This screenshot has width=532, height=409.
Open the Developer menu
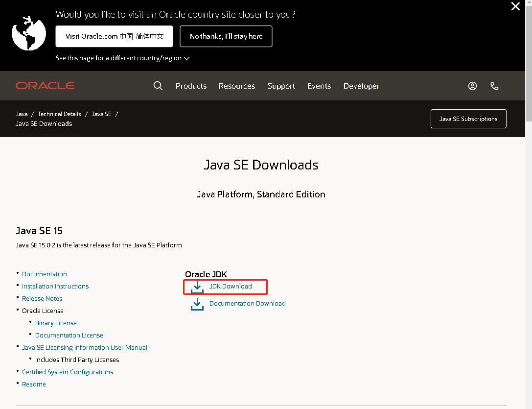click(x=361, y=86)
